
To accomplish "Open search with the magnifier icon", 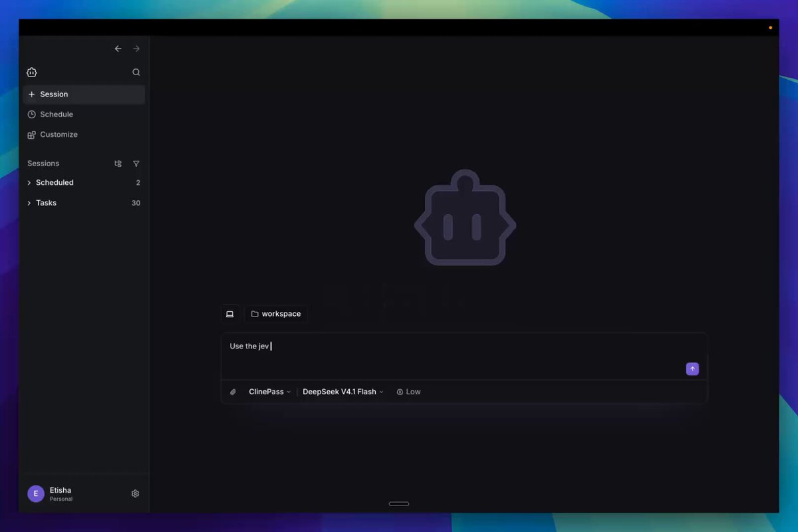I will click(x=136, y=72).
